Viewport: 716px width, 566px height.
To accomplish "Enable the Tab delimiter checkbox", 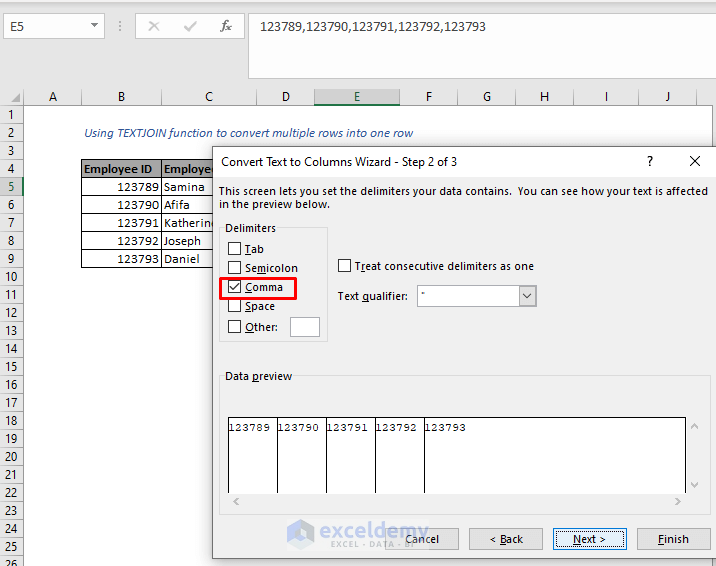I will (x=234, y=249).
